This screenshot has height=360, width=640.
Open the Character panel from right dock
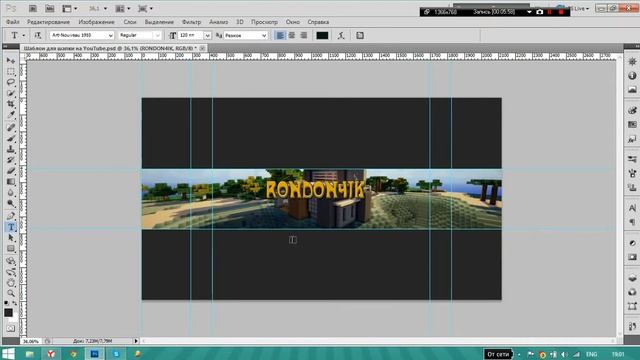(x=632, y=208)
